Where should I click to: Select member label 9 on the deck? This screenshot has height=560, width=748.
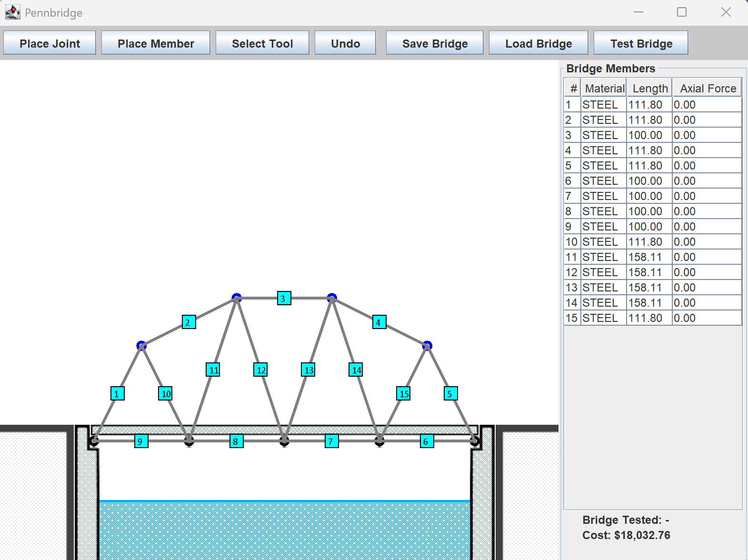point(141,441)
